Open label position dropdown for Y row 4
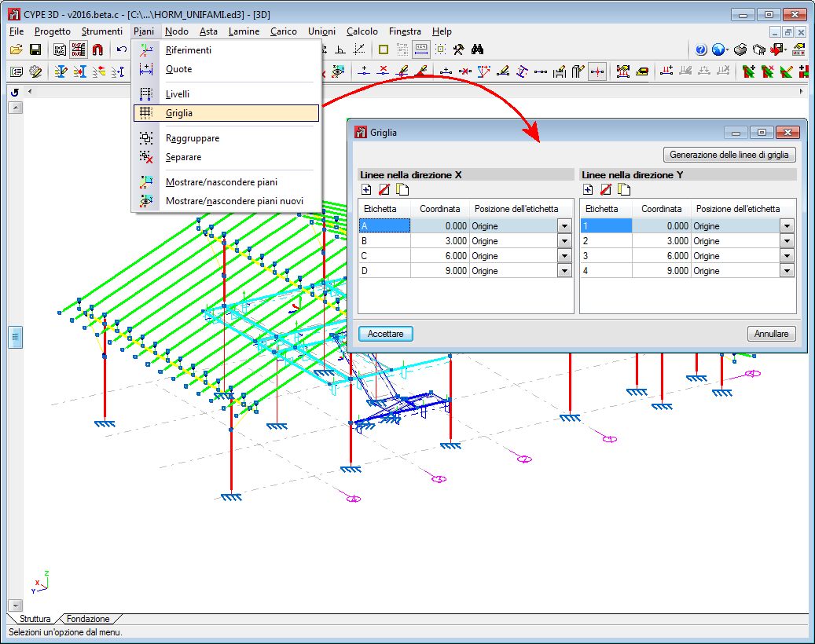This screenshot has height=644, width=815. coord(787,271)
